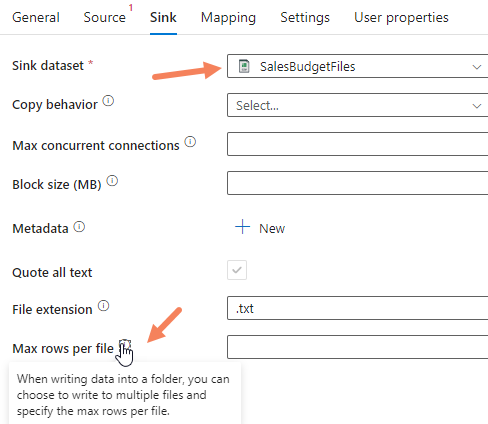The image size is (488, 424).
Task: Expand the Copy behavior Select dropdown
Action: [x=358, y=105]
